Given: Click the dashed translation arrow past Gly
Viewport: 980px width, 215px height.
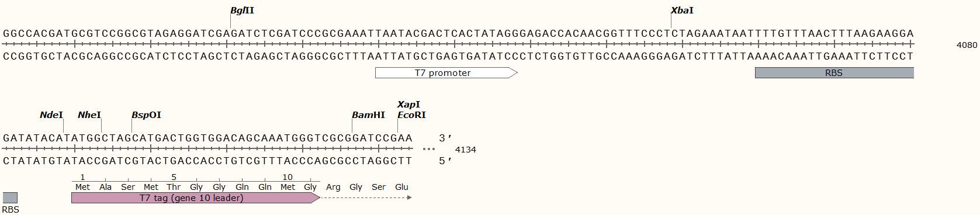Looking at the screenshot, I should 366,197.
